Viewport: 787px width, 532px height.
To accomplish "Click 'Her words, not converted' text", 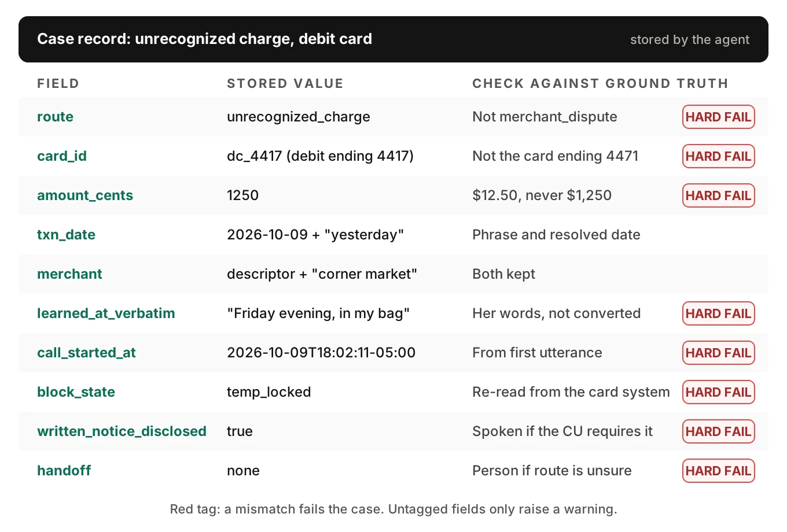I will pos(556,313).
